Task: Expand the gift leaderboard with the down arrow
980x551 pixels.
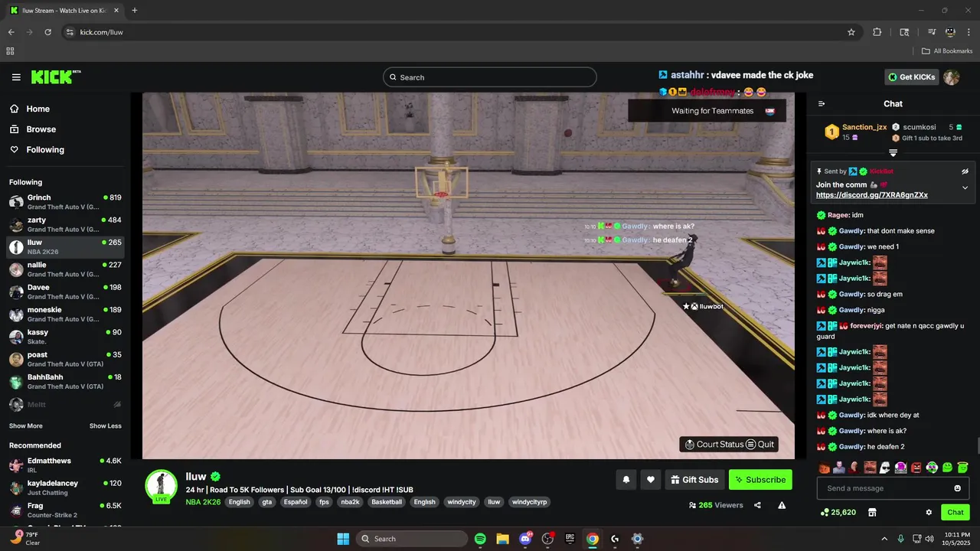Action: pos(893,153)
